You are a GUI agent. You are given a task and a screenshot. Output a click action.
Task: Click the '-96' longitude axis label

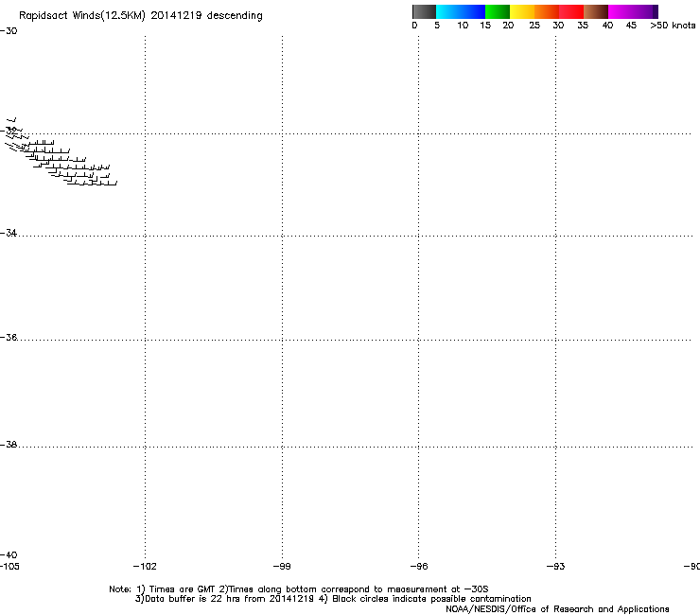(x=419, y=567)
